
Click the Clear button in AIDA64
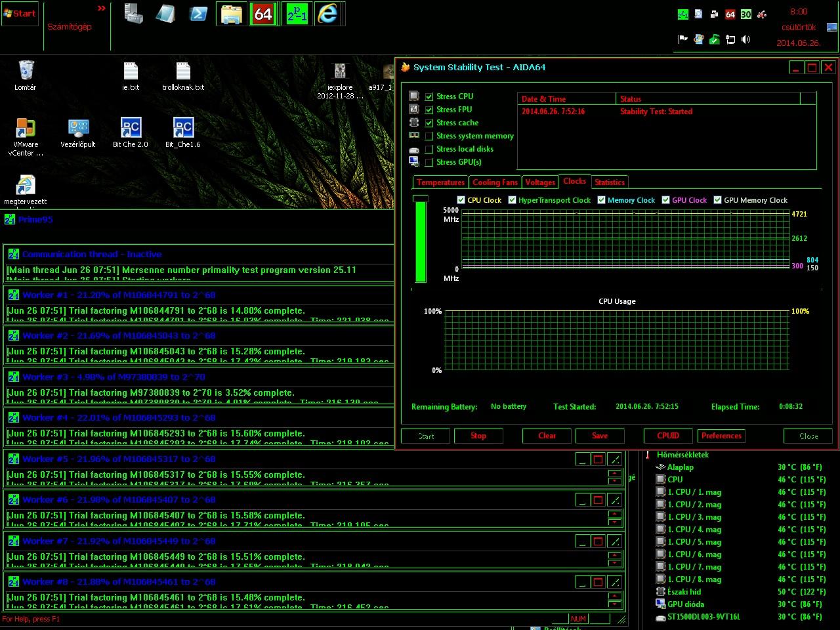(547, 436)
